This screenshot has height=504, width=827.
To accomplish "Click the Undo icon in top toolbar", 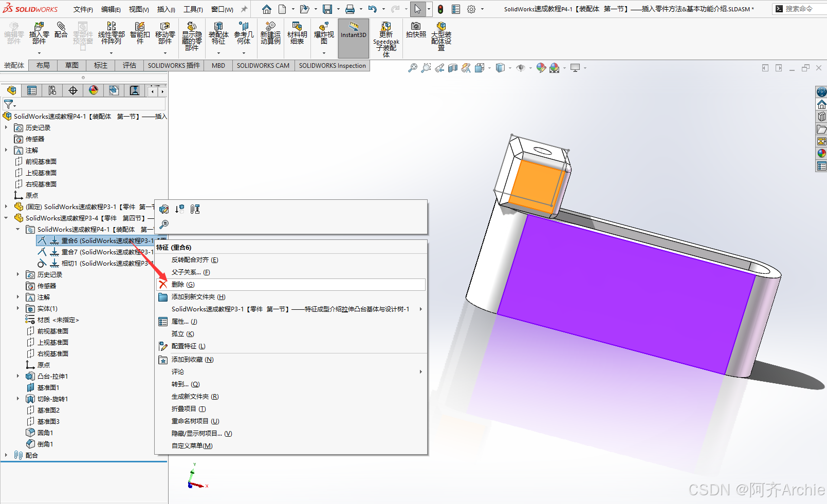I will 373,9.
